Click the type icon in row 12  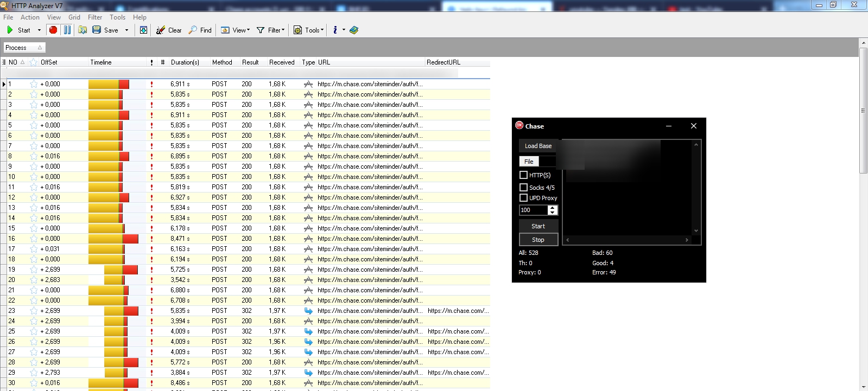[308, 197]
